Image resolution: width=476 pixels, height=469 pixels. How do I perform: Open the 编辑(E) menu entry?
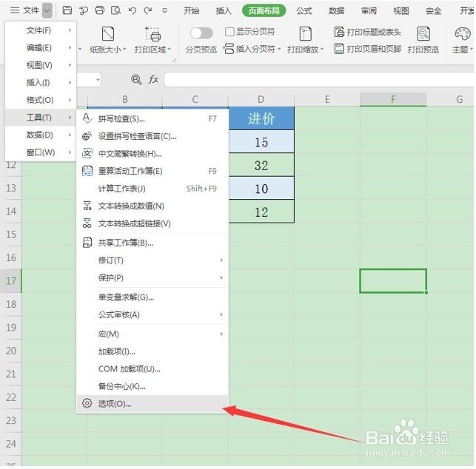coord(41,48)
